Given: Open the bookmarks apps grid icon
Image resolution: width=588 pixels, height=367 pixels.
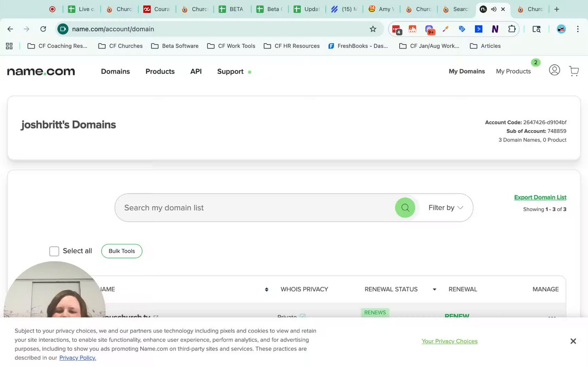Looking at the screenshot, I should tap(9, 46).
